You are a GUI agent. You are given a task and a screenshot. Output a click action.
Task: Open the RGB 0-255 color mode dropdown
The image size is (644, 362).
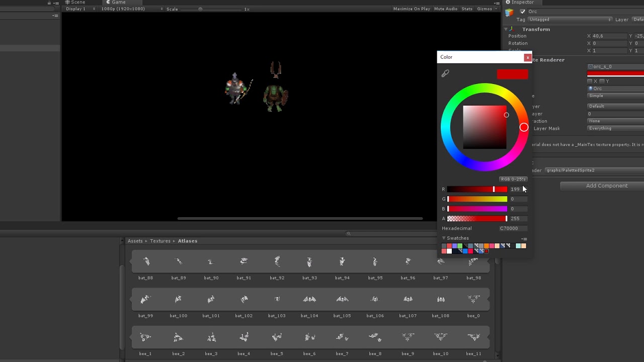pyautogui.click(x=513, y=179)
